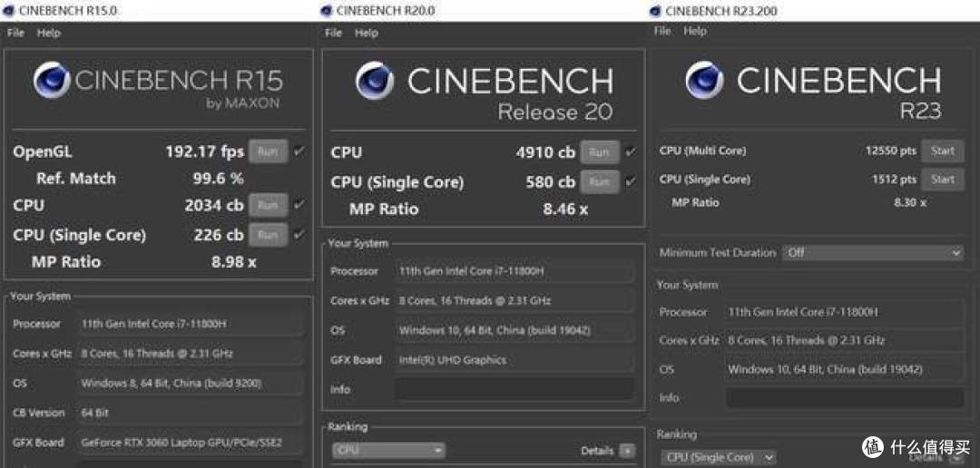The width and height of the screenshot is (980, 468).
Task: Click the 4910 cb CPU score in R20
Action: (x=545, y=152)
